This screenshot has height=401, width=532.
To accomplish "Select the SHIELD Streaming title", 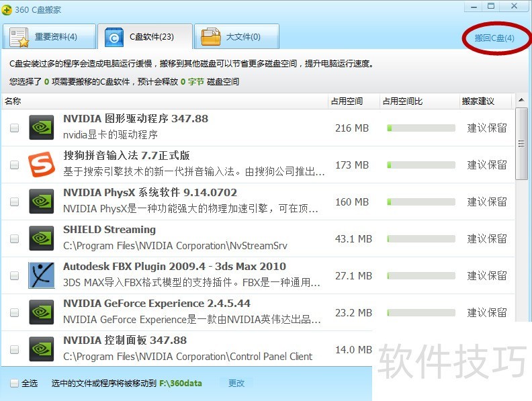I will click(x=109, y=230).
